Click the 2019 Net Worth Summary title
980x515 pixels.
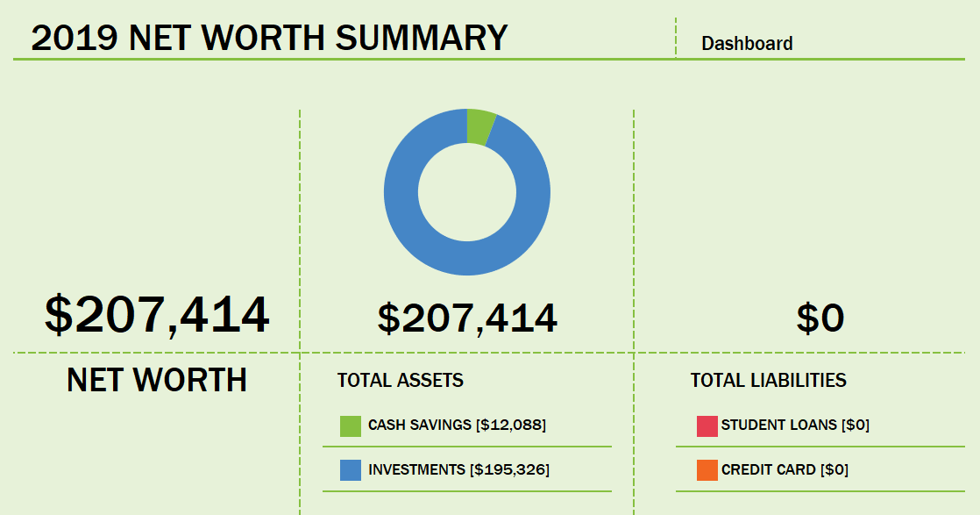point(269,38)
